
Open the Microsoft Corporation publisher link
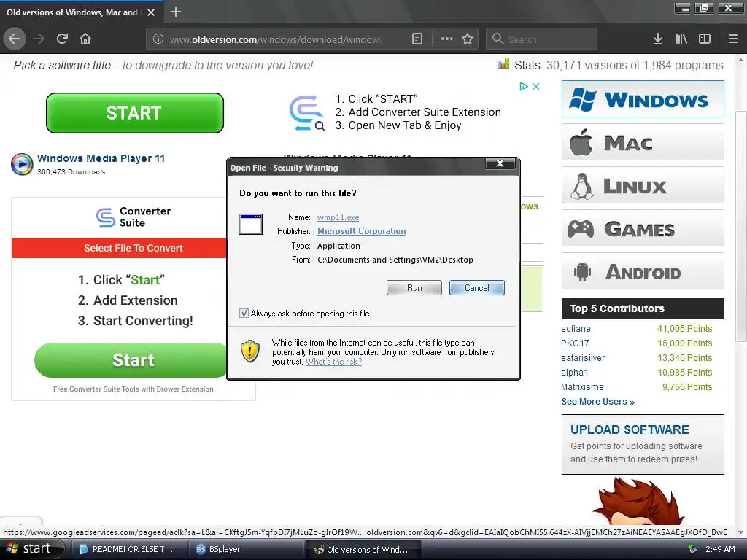362,231
